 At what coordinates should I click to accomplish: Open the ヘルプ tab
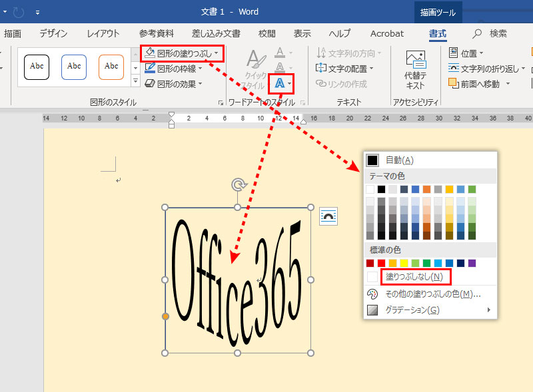340,33
